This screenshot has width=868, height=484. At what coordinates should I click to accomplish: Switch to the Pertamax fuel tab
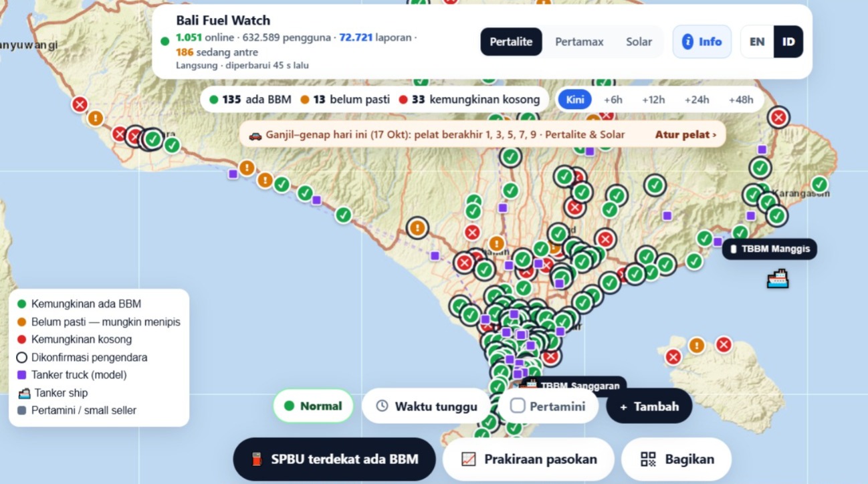coord(579,41)
